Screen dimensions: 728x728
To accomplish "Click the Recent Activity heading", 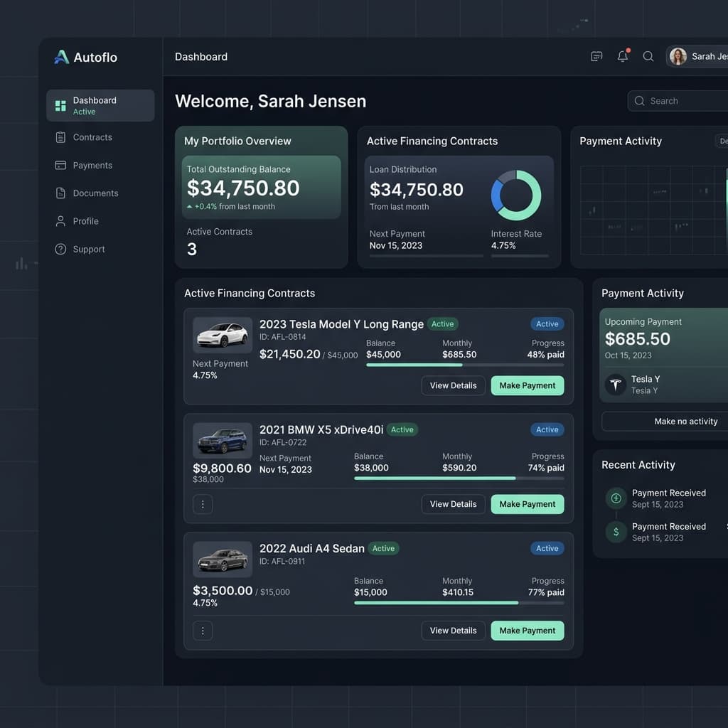I will pyautogui.click(x=638, y=465).
